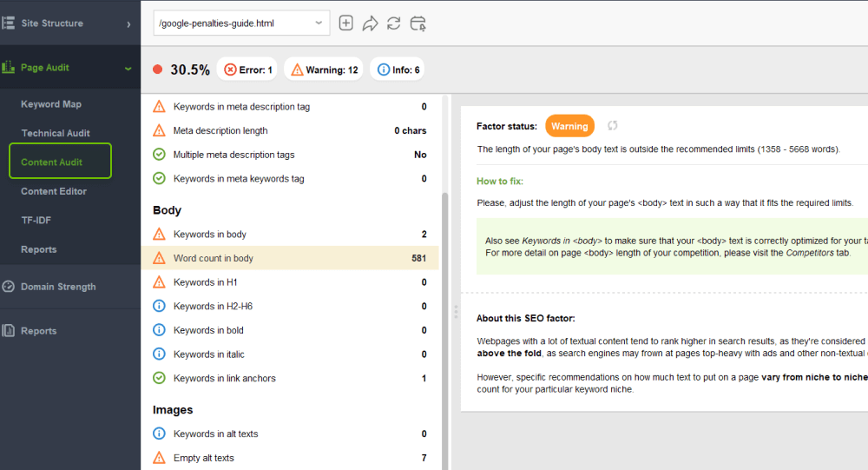Click the bottom Reports document icon
Image resolution: width=868 pixels, height=470 pixels.
click(9, 330)
